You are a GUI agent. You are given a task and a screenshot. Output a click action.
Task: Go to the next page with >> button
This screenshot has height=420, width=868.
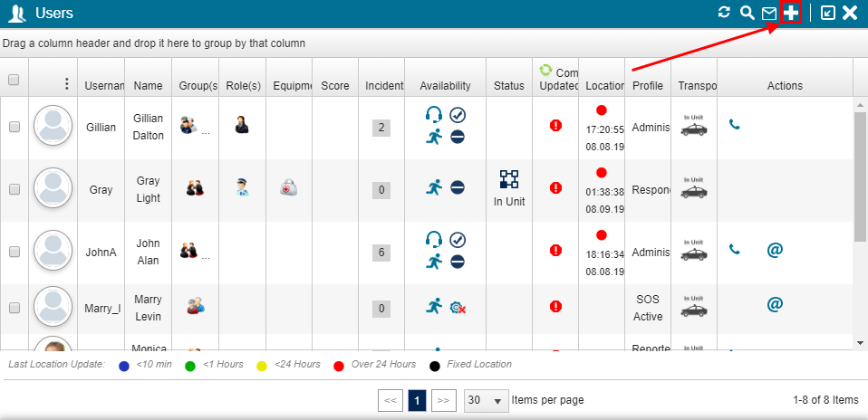pyautogui.click(x=443, y=400)
